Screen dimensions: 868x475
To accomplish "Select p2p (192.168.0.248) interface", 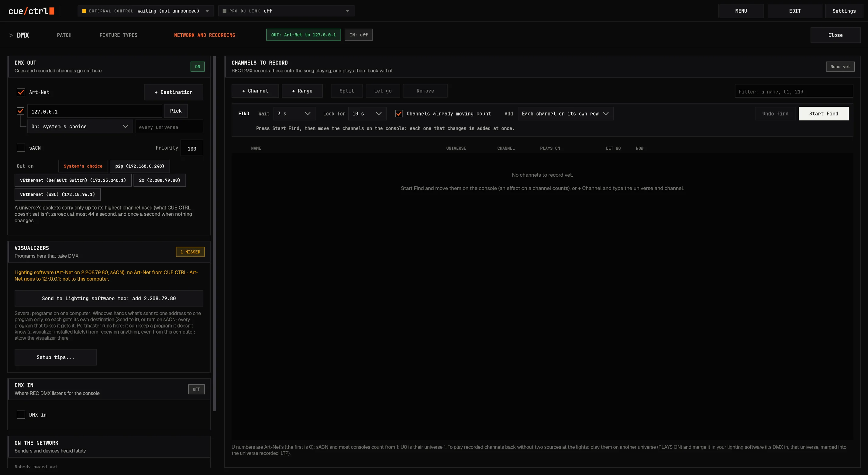I will 139,166.
